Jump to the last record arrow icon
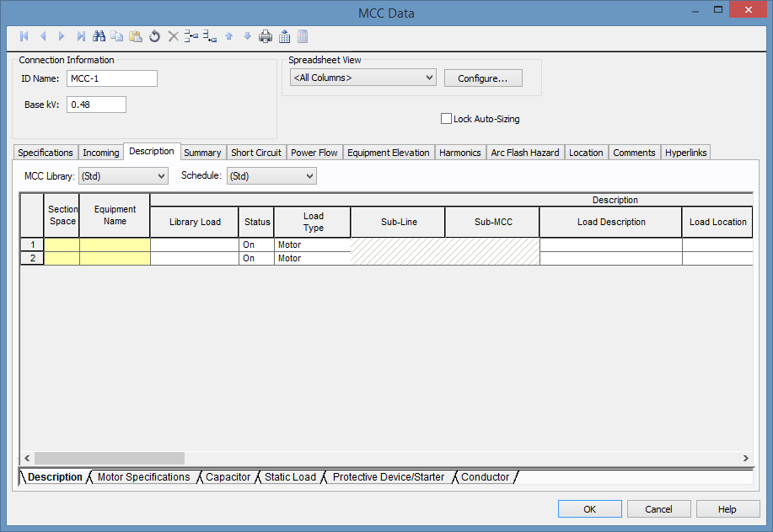The image size is (773, 532). click(x=81, y=36)
